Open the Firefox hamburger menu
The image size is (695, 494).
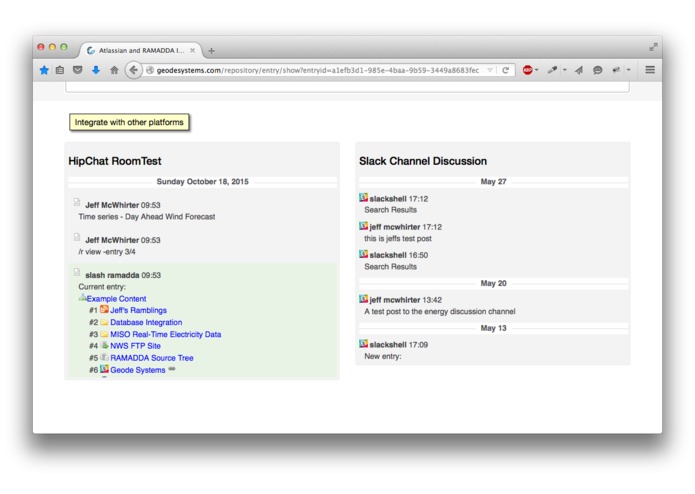point(650,70)
